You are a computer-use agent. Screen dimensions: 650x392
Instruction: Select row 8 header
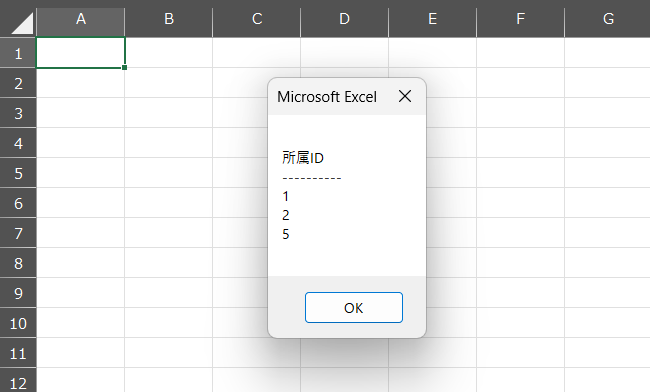(x=18, y=263)
